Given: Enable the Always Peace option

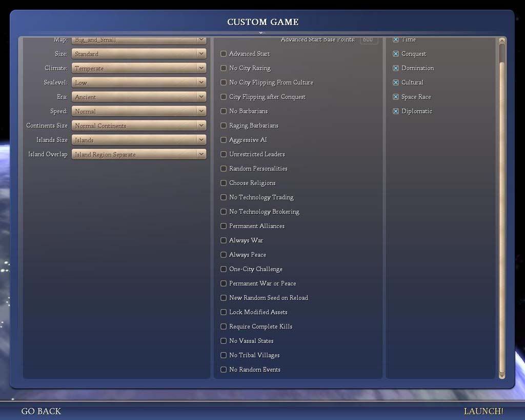Looking at the screenshot, I should point(224,255).
